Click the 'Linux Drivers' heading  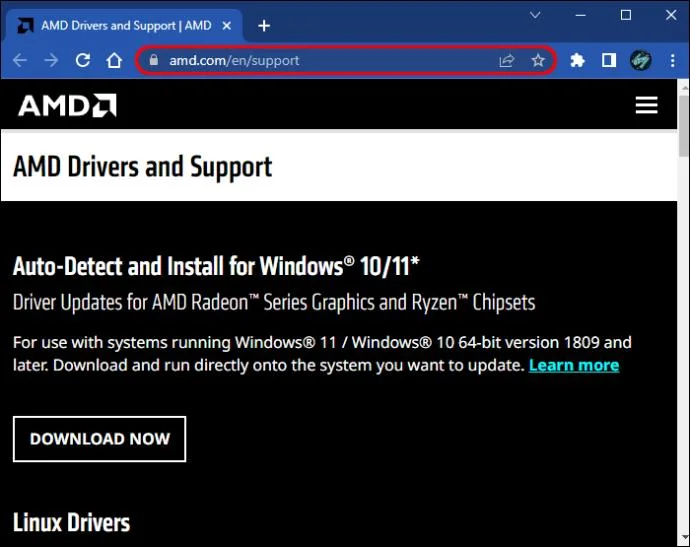71,523
